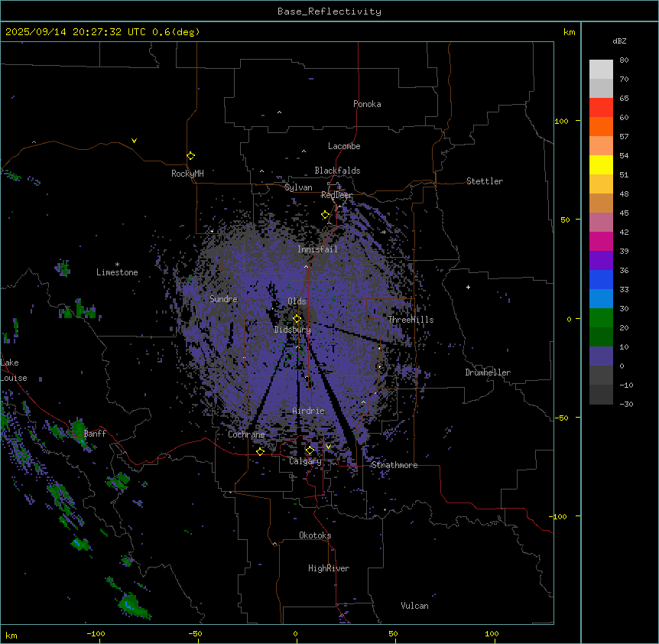Image resolution: width=659 pixels, height=644 pixels.
Task: Pick the light blue swatch above the green
Action: (x=601, y=299)
